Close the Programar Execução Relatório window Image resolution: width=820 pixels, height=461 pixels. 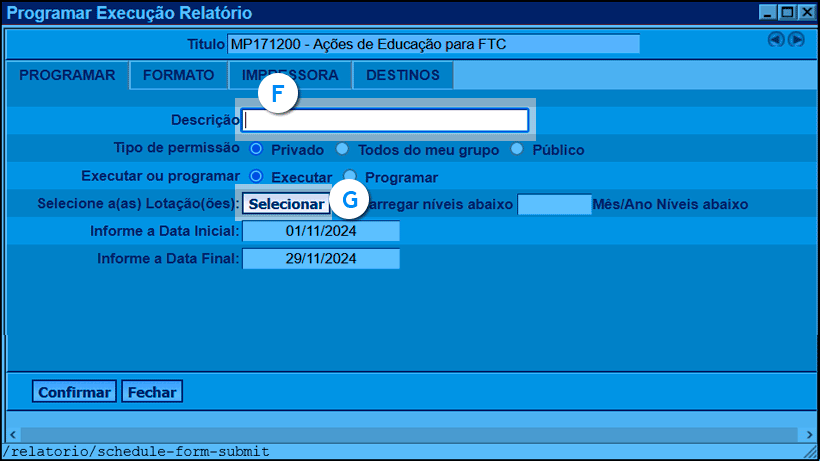[x=807, y=12]
